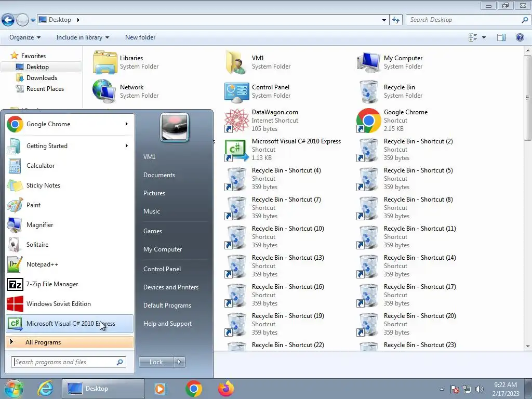Image resolution: width=532 pixels, height=399 pixels.
Task: Open Action Center flag tray icon
Action: coord(455,389)
